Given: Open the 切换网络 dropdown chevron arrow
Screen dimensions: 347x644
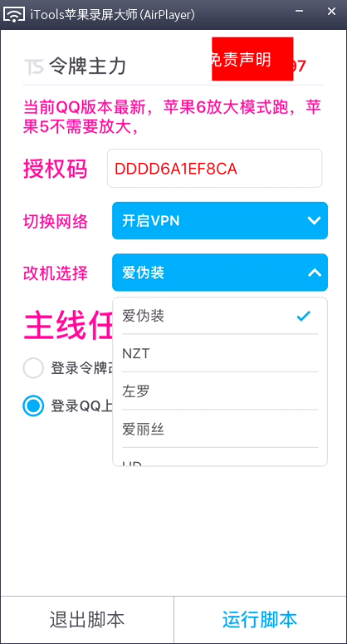Looking at the screenshot, I should coord(314,220).
